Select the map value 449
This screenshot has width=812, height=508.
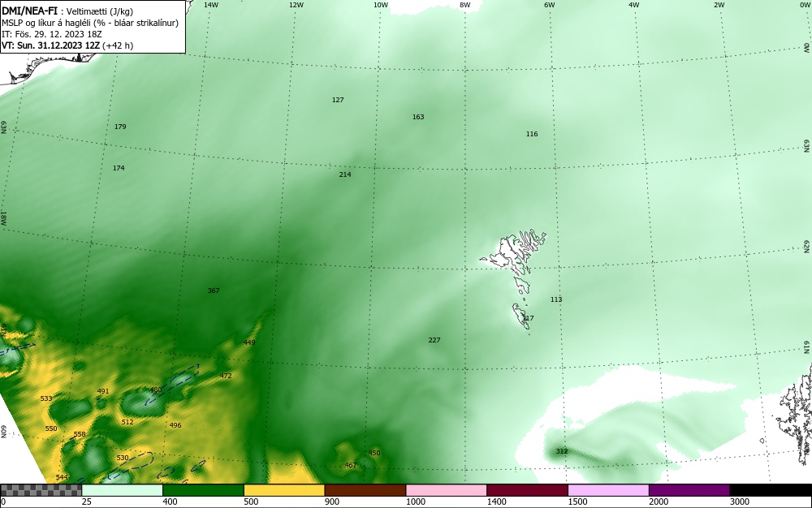(x=249, y=342)
